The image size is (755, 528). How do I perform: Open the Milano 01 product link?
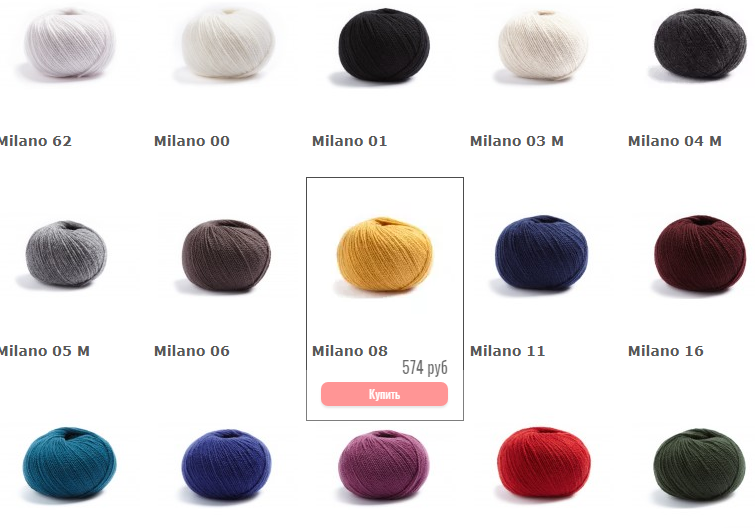(350, 141)
